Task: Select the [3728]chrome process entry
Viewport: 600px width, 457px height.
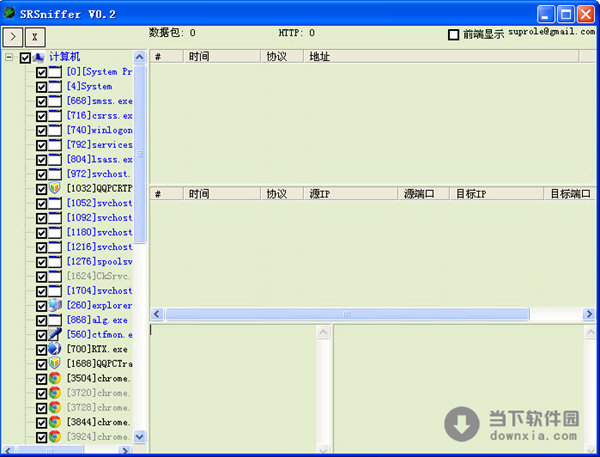Action: (99, 408)
